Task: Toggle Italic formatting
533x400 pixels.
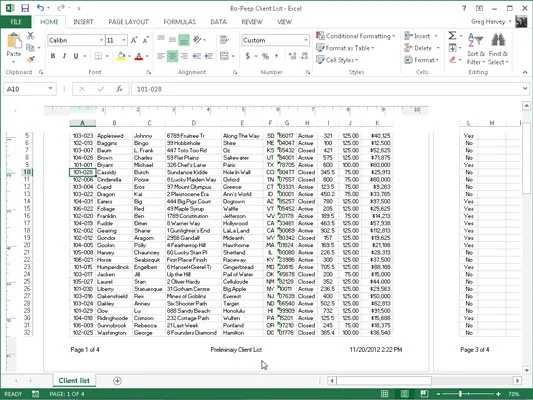Action: 64,56
